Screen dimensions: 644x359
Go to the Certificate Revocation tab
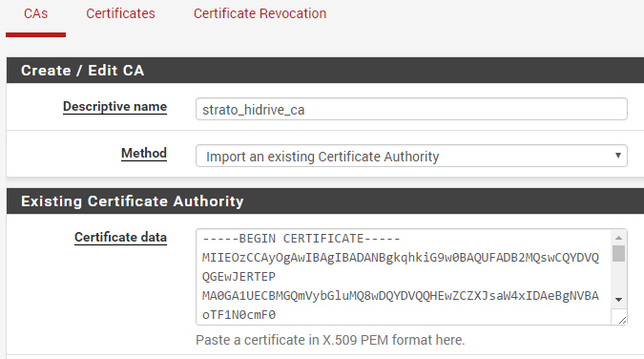click(260, 13)
